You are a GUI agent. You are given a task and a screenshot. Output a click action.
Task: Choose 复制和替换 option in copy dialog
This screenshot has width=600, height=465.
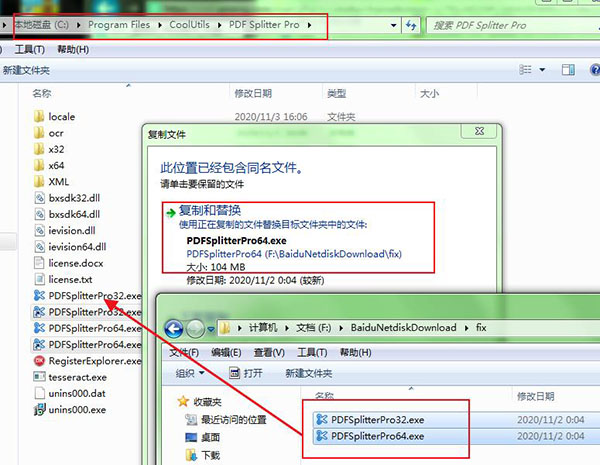[x=298, y=238]
